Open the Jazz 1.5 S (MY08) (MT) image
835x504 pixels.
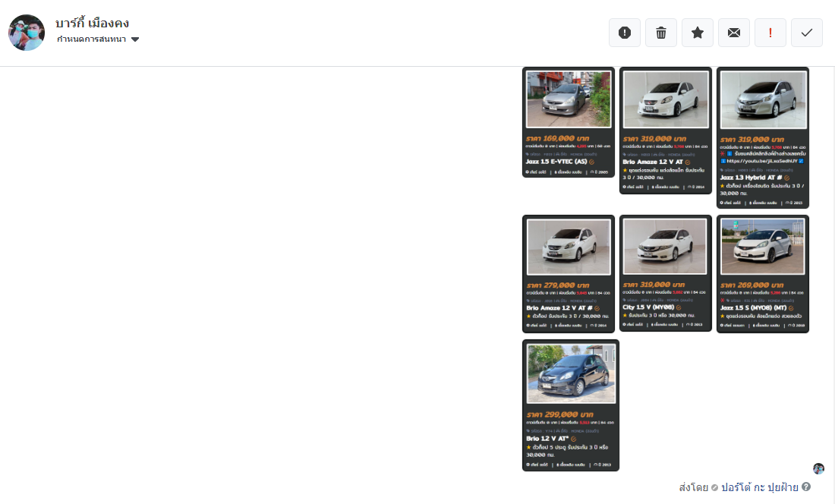(763, 274)
